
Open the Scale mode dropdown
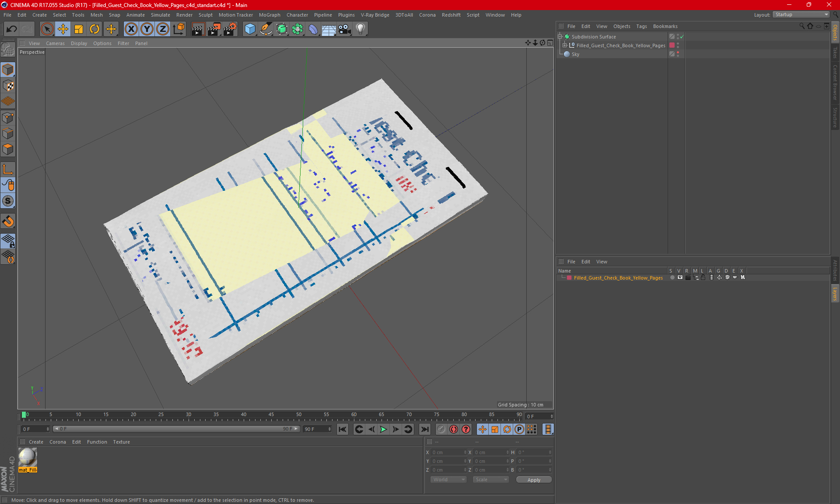[491, 480]
